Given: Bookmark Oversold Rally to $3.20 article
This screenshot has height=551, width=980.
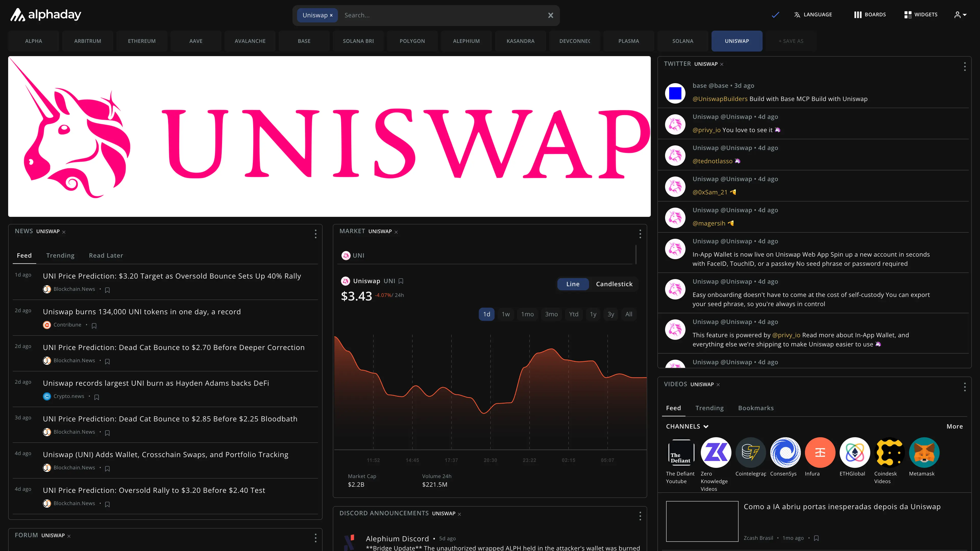Looking at the screenshot, I should (x=107, y=504).
